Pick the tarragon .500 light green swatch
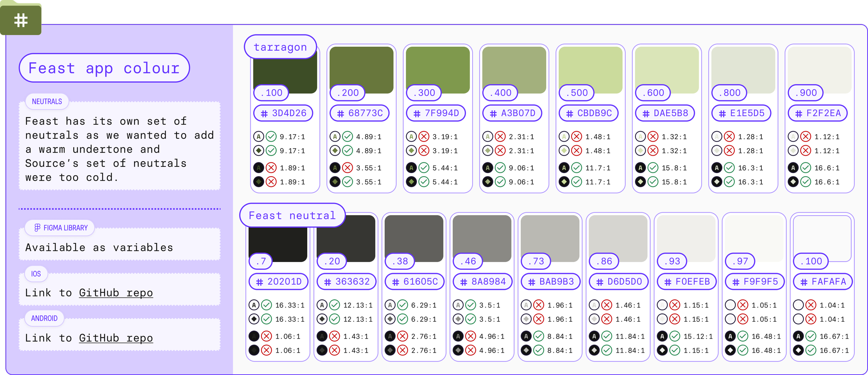 click(590, 70)
